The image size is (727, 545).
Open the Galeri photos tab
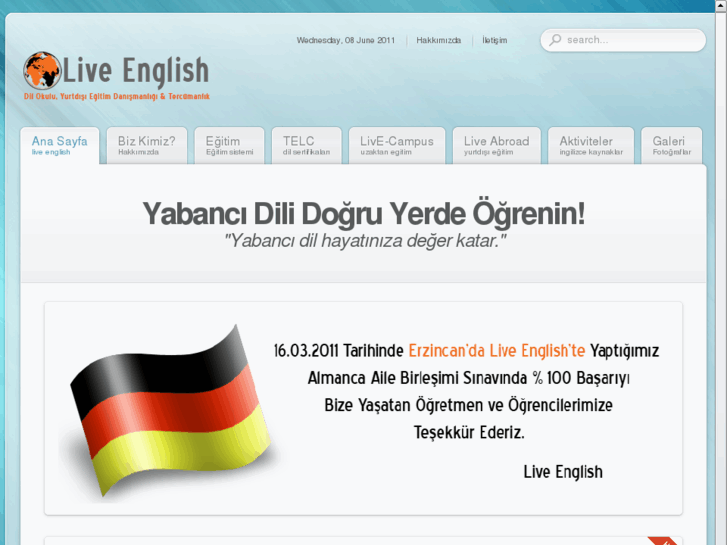click(x=671, y=145)
